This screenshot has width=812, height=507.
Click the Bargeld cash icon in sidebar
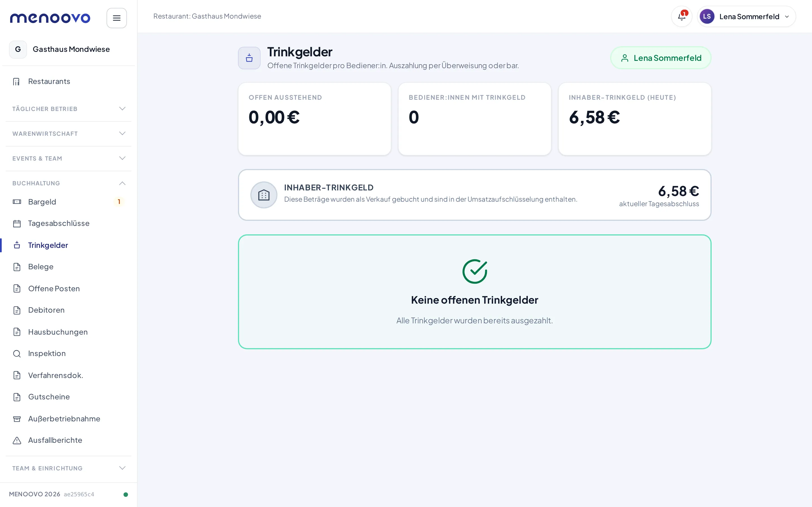(x=17, y=202)
